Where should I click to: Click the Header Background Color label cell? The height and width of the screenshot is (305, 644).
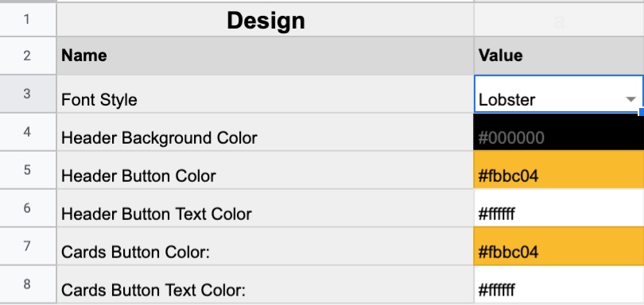pyautogui.click(x=266, y=132)
